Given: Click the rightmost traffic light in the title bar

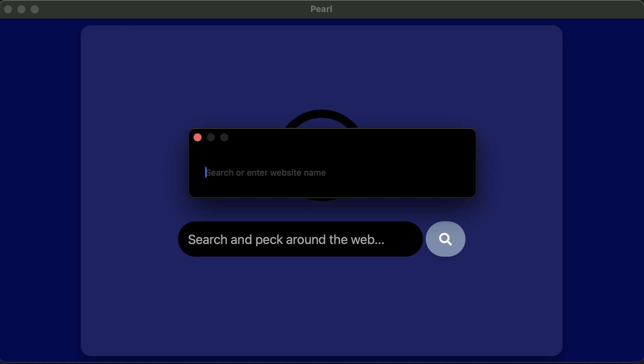Looking at the screenshot, I should [35, 9].
